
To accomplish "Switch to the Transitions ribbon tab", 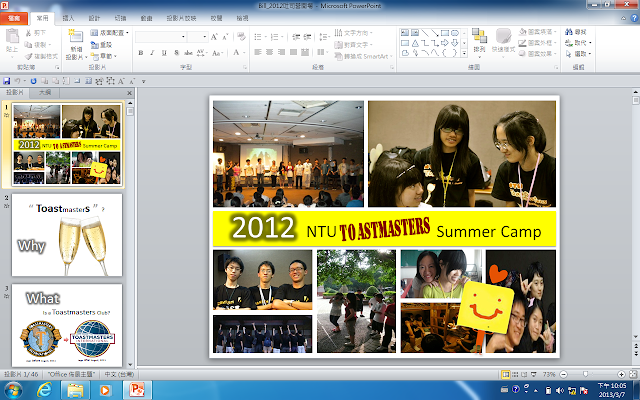I will [x=120, y=18].
